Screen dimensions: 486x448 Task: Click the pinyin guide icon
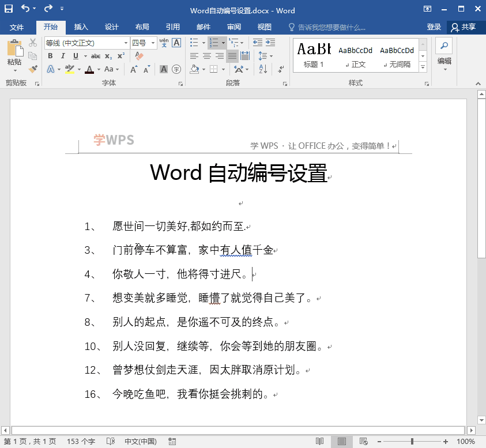(x=164, y=42)
